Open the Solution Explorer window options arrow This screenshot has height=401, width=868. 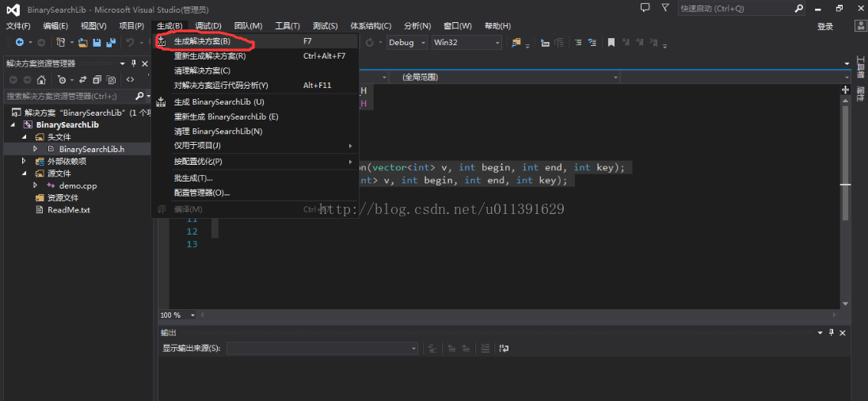coord(122,63)
